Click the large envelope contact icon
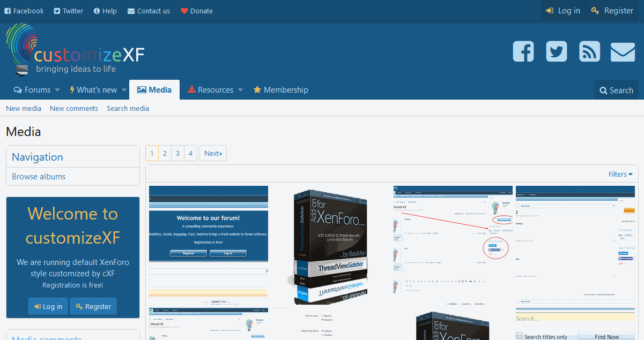The height and width of the screenshot is (340, 644). 623,51
